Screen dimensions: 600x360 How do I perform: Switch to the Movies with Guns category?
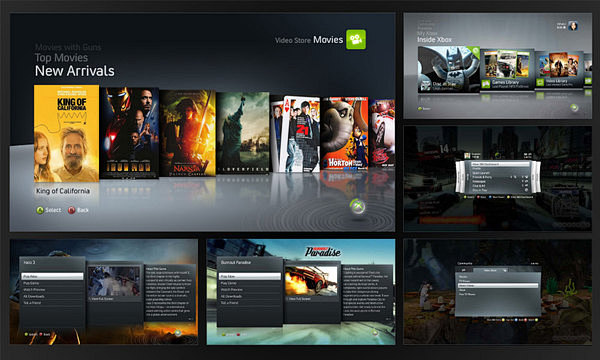click(x=68, y=47)
